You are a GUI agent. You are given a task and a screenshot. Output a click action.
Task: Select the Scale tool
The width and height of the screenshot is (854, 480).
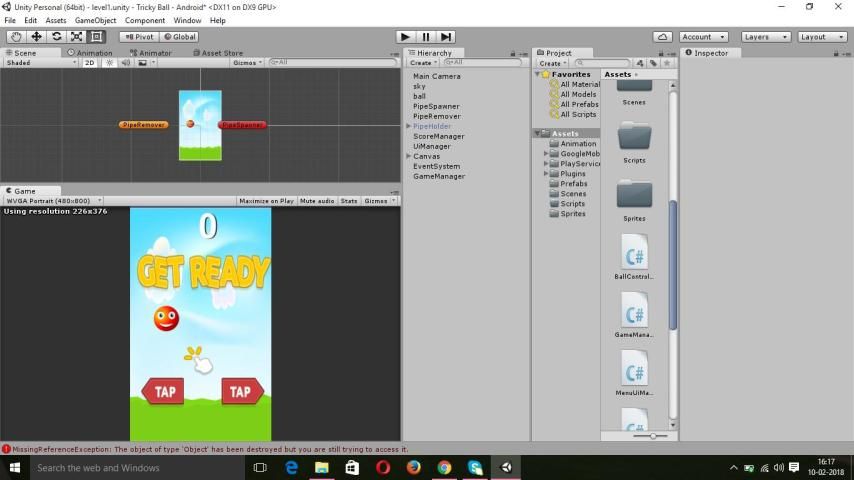click(76, 37)
